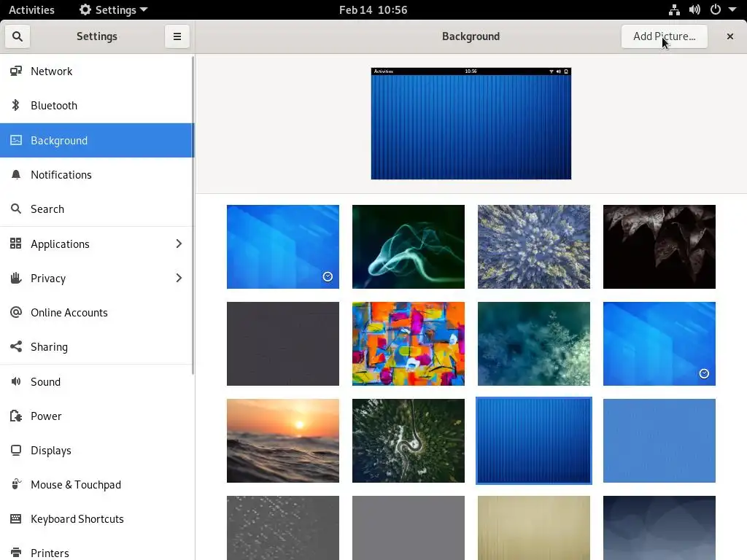Click the Privacy hand icon
The height and width of the screenshot is (560, 747).
pyautogui.click(x=16, y=278)
